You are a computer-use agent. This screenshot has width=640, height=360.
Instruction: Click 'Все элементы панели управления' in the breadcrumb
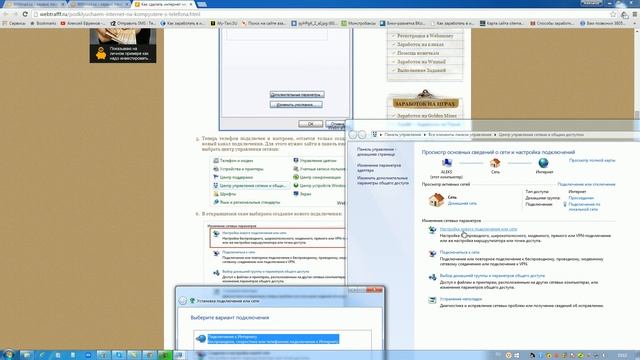[460, 135]
